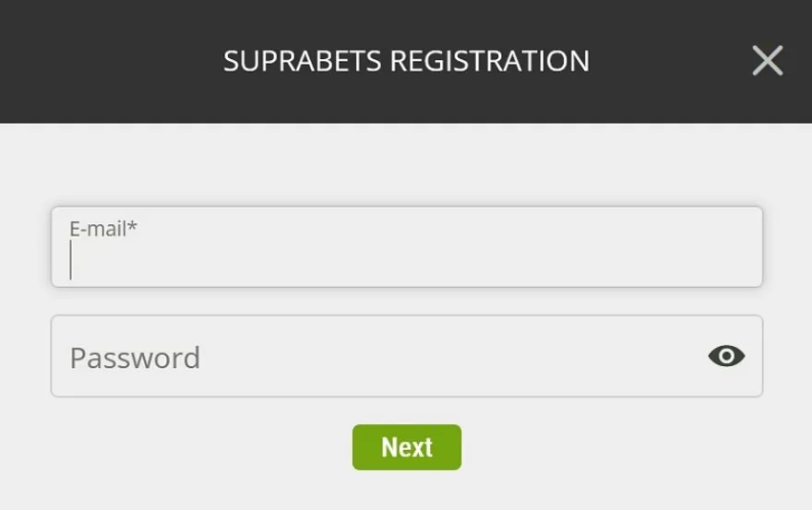Unmask the password entry
812x510 pixels.
point(726,356)
